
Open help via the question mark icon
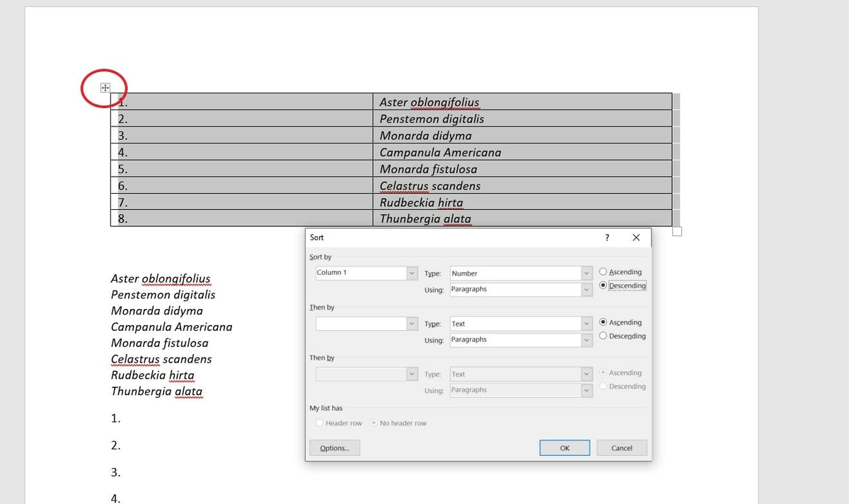[606, 238]
